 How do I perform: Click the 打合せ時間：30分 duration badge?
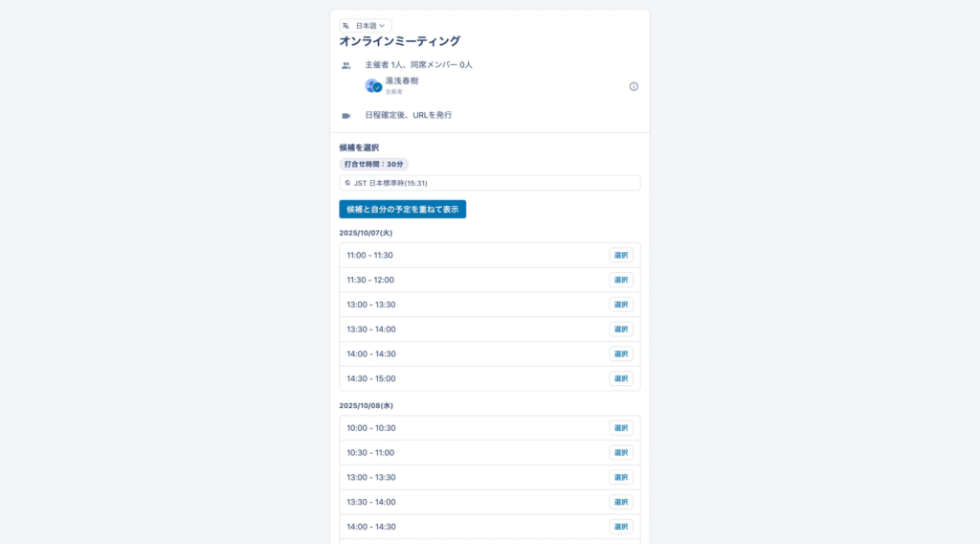coord(373,164)
